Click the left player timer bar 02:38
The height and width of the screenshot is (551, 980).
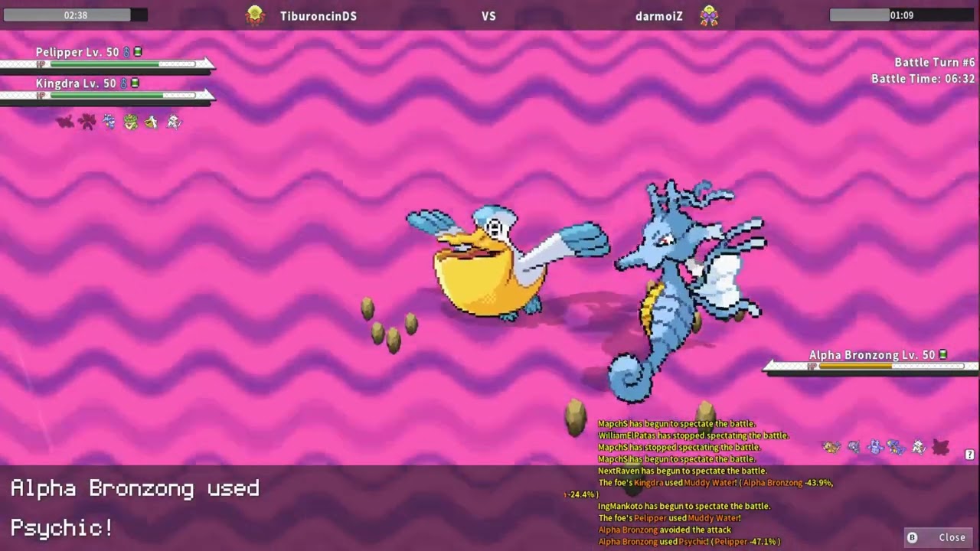75,15
